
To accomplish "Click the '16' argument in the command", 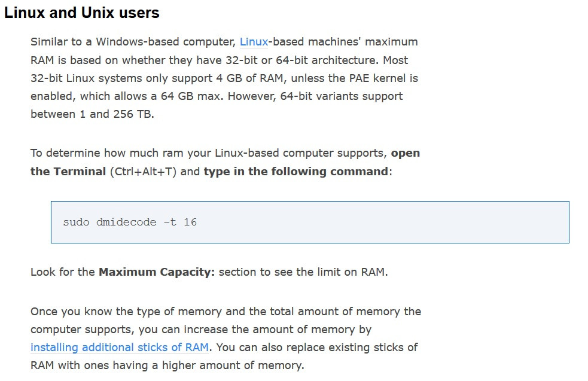I will pos(190,222).
